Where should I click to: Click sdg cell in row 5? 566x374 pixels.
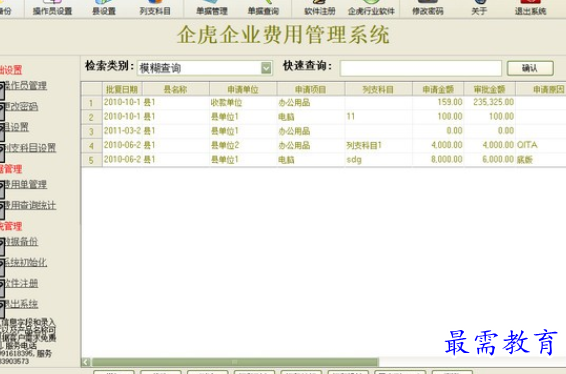[378, 159]
